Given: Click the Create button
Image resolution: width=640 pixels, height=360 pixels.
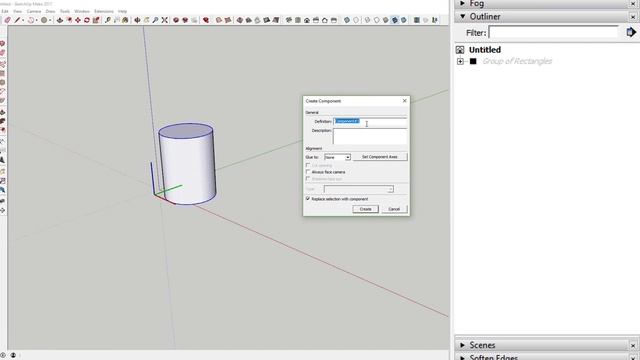Looking at the screenshot, I should [x=365, y=209].
